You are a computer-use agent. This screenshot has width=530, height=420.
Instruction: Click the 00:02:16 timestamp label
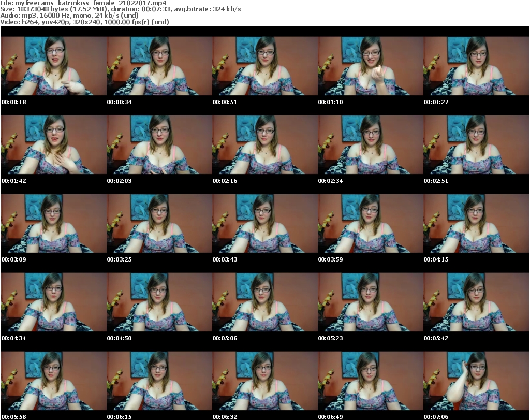click(x=225, y=181)
